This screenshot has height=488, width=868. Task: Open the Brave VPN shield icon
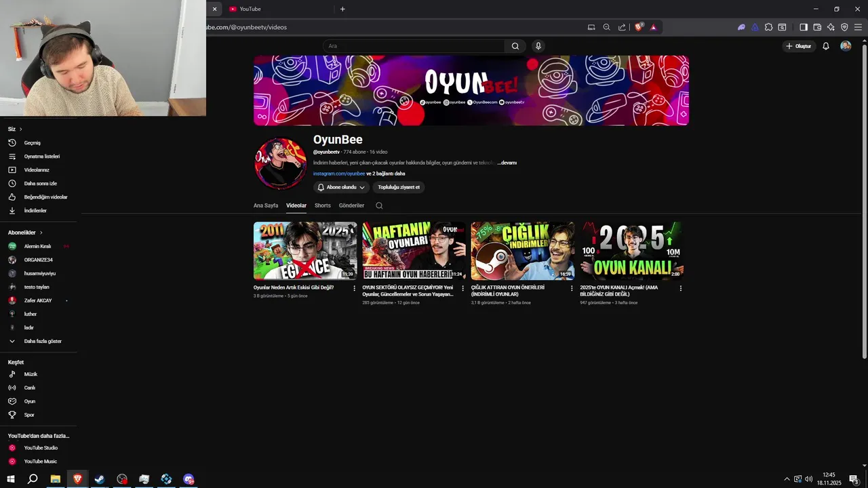pyautogui.click(x=844, y=27)
